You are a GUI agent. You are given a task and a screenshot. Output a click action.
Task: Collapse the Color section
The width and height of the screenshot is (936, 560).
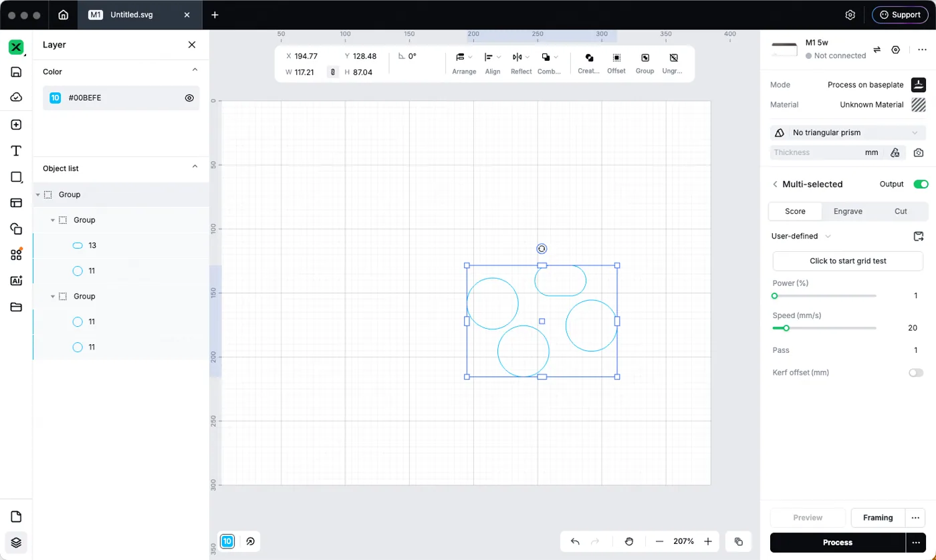[x=195, y=69]
